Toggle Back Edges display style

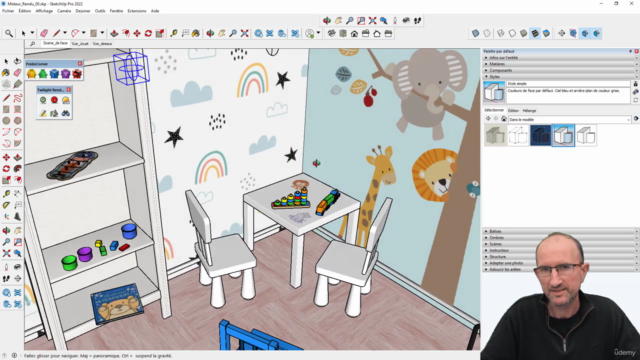(x=487, y=33)
